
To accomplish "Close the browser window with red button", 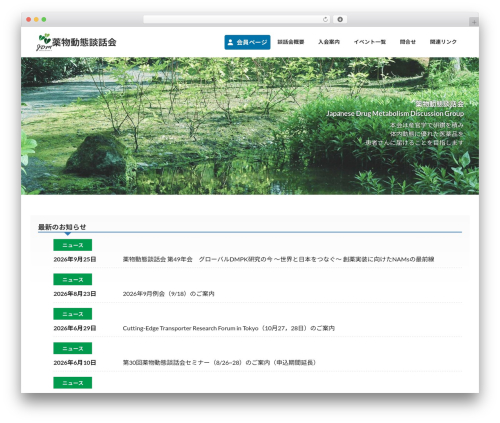I will point(29,19).
